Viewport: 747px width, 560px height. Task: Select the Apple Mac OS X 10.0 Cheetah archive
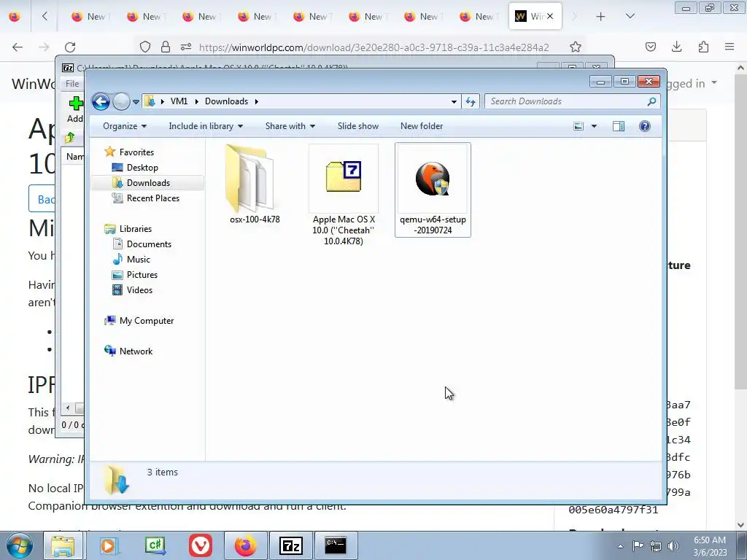(344, 195)
